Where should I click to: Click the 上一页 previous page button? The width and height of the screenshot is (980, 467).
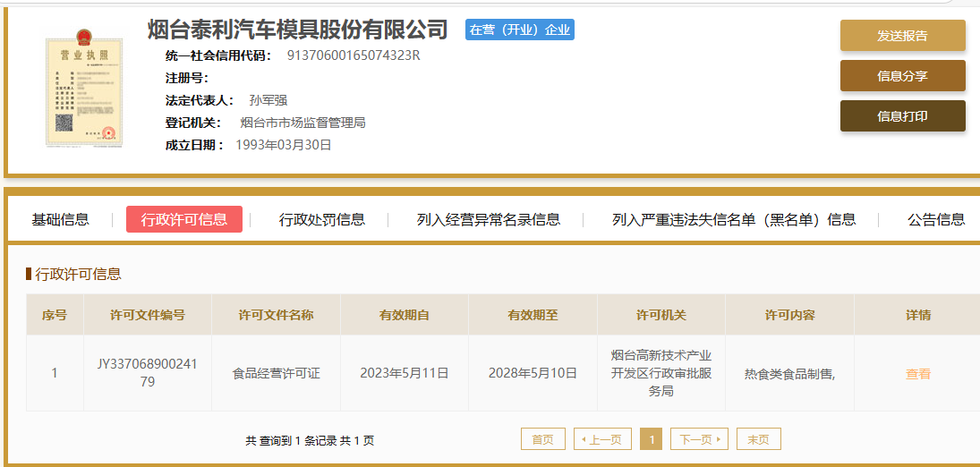pos(602,439)
